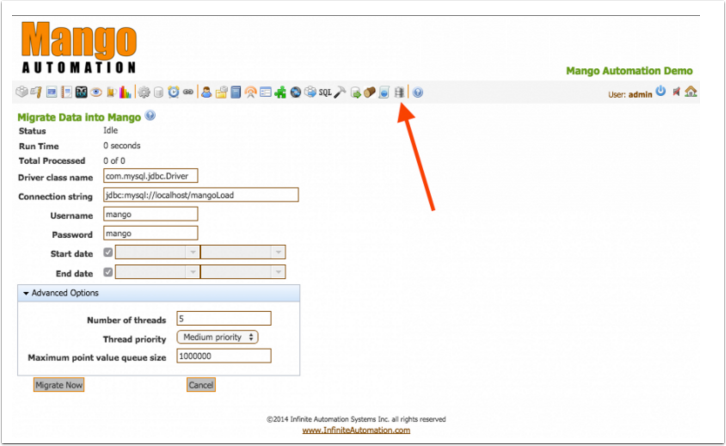Click the white cylinder data sources icon
The width and height of the screenshot is (726, 446).
[x=158, y=92]
